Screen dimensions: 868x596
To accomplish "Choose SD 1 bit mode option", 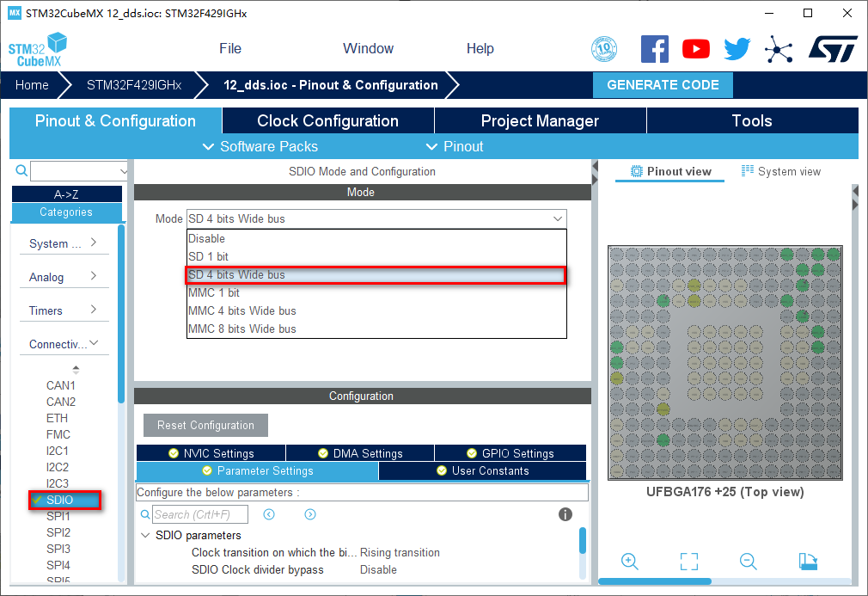I will (x=208, y=256).
